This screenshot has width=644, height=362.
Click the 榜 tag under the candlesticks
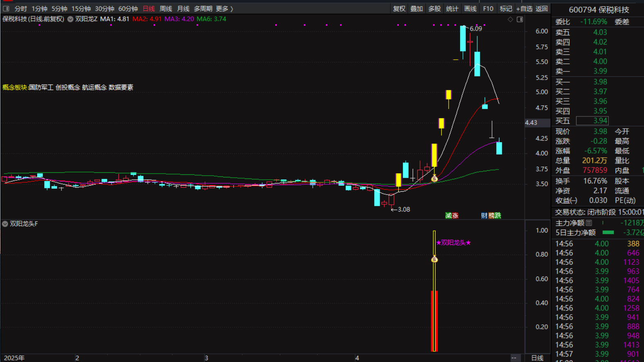(491, 215)
